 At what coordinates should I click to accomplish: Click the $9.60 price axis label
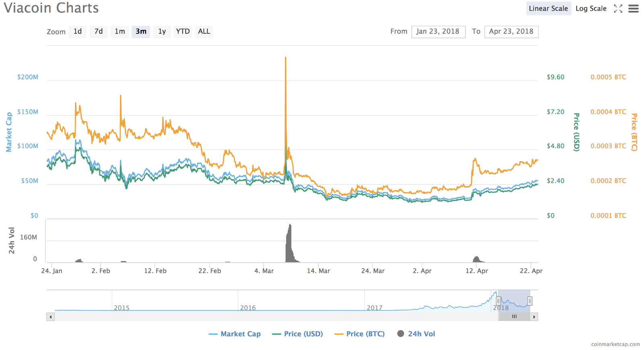[555, 77]
